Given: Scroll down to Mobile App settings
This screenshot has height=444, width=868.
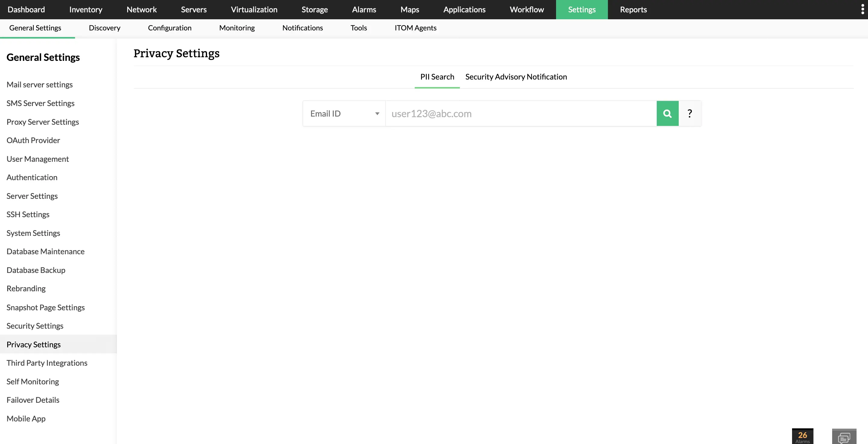Looking at the screenshot, I should point(26,418).
